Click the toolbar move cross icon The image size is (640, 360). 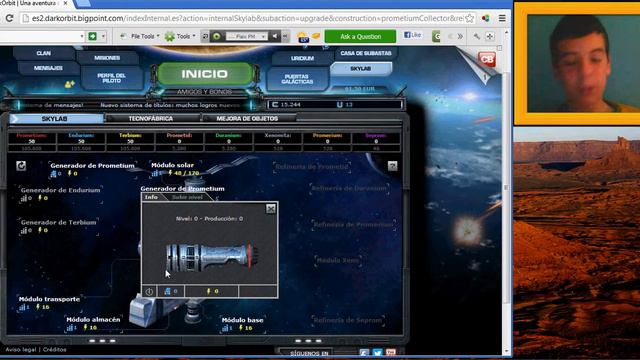point(490,36)
